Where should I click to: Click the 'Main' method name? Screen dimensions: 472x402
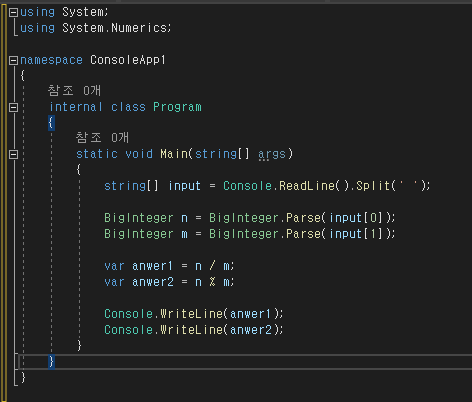point(174,154)
